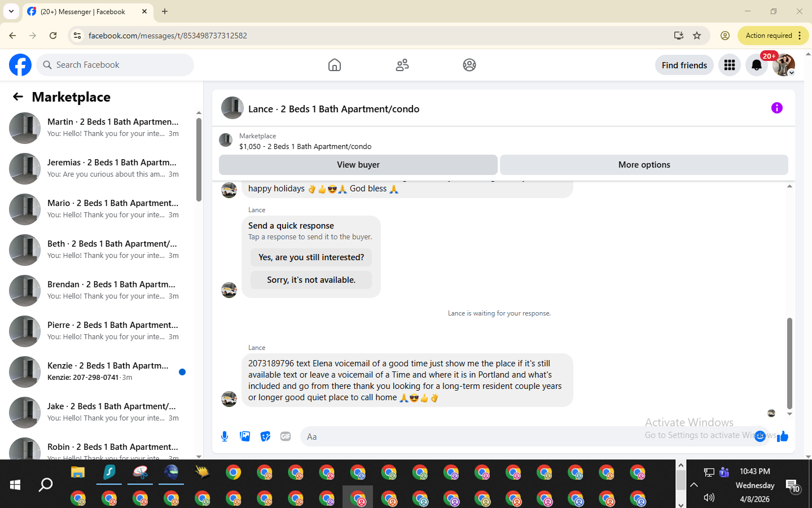Click the View buyer button
Viewport: 812px width, 508px height.
point(358,165)
